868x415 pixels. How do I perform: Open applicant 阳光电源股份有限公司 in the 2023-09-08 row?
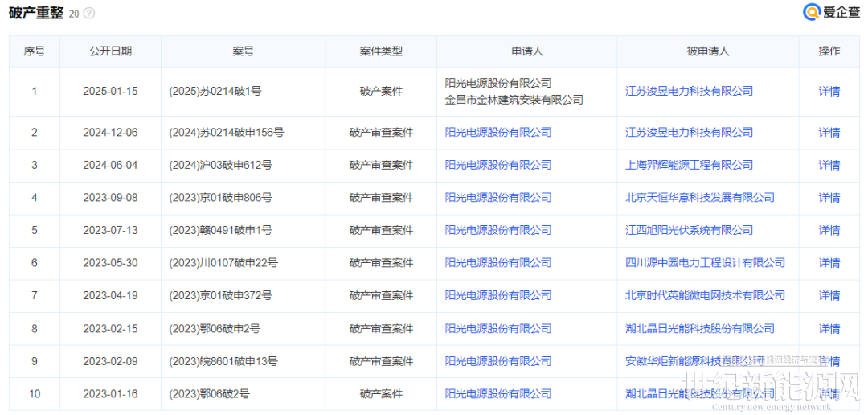pos(498,198)
